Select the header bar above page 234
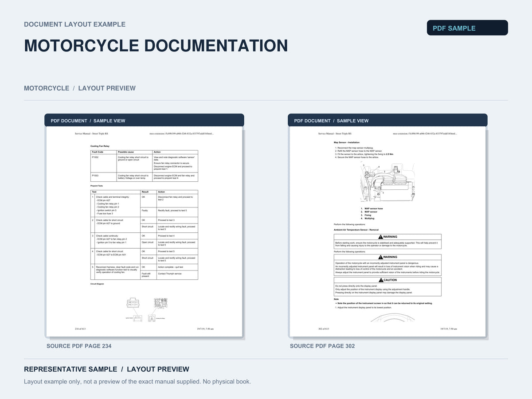 point(144,121)
